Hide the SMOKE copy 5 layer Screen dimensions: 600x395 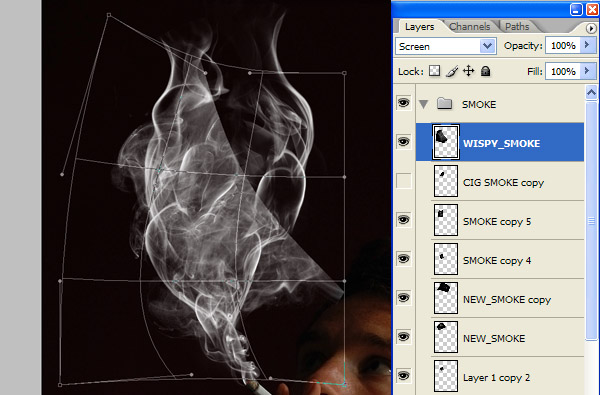click(403, 220)
